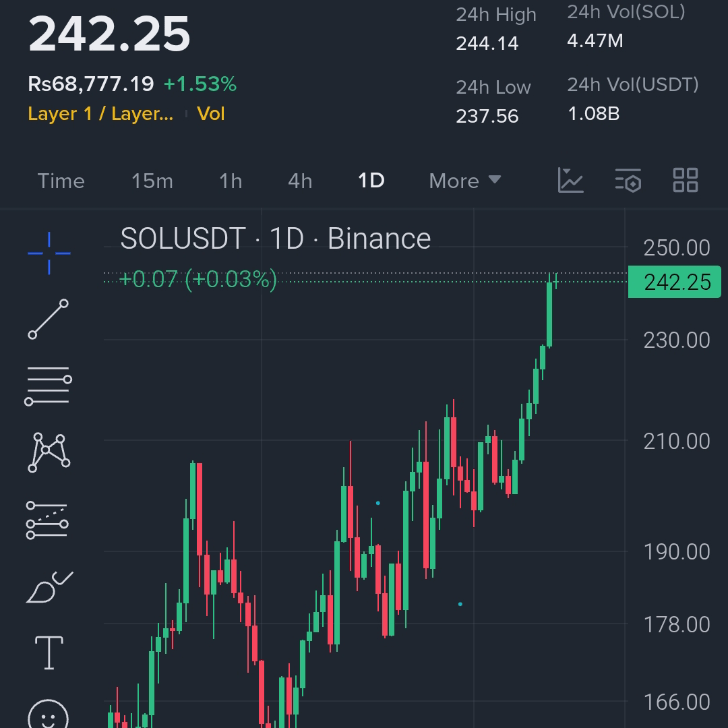Tap the SOLUSDT · 1D · Binance title
The image size is (728, 728).
[275, 239]
